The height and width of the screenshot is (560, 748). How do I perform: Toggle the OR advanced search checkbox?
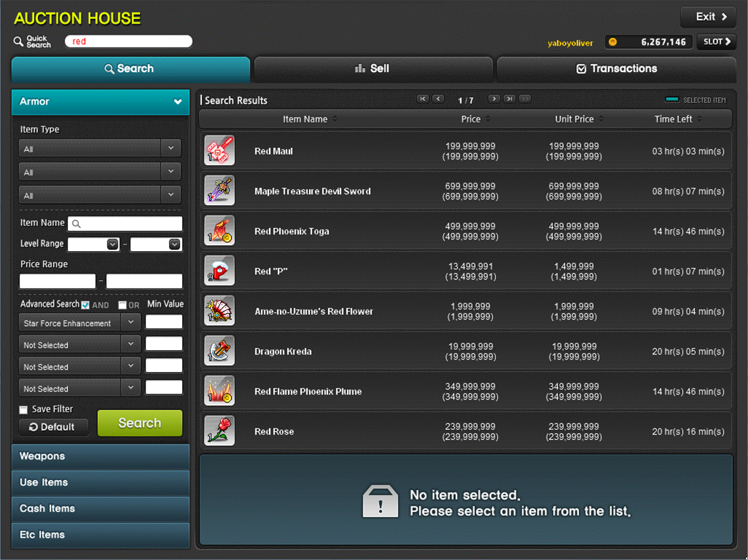122,305
